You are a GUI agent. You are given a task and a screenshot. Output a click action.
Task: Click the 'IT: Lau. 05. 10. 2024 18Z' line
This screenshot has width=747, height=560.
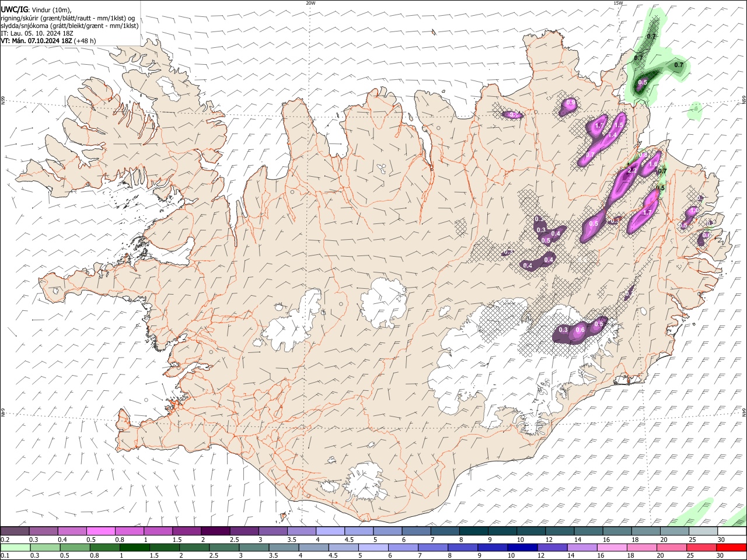click(x=37, y=33)
